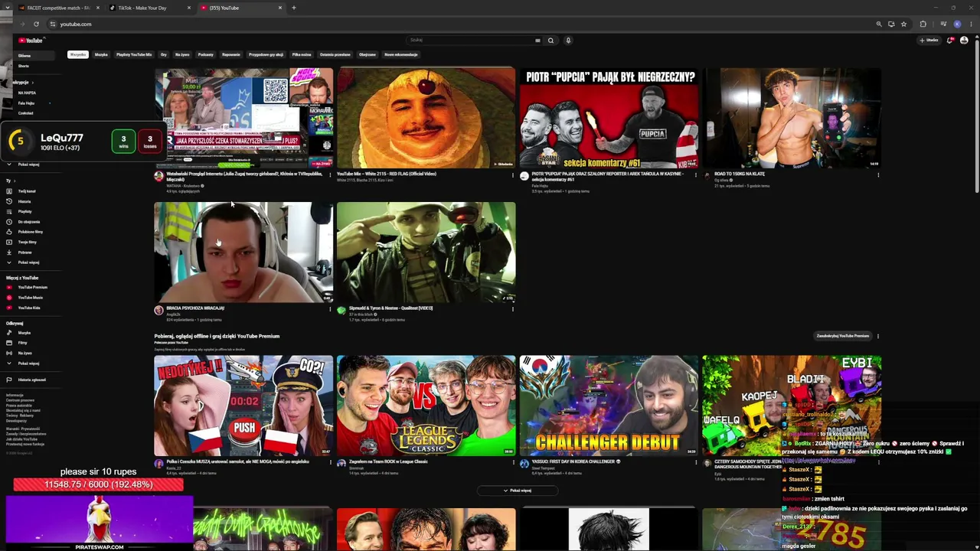Click the browser forward arrow
This screenshot has height=551, width=980.
click(x=22, y=24)
